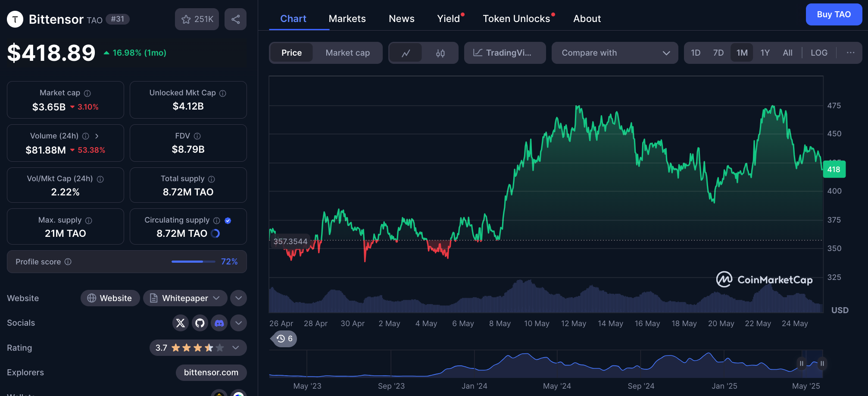
Task: Open the GitHub social link
Action: pos(200,323)
